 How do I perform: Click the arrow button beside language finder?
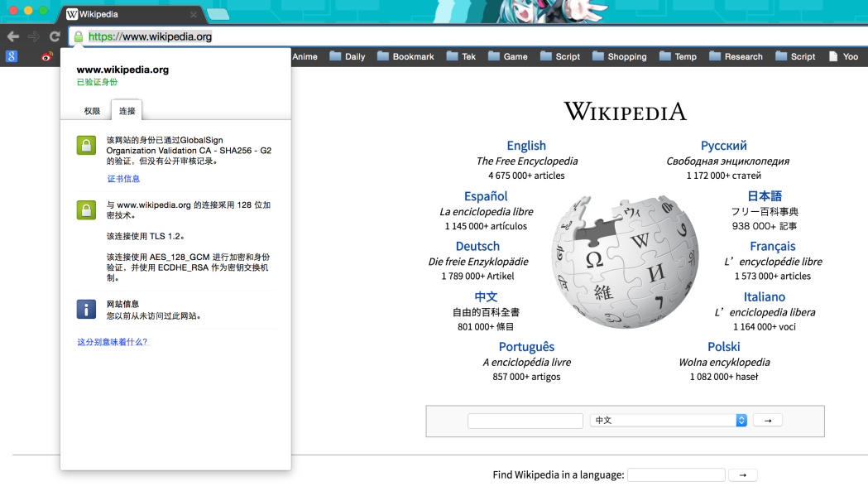coord(743,475)
